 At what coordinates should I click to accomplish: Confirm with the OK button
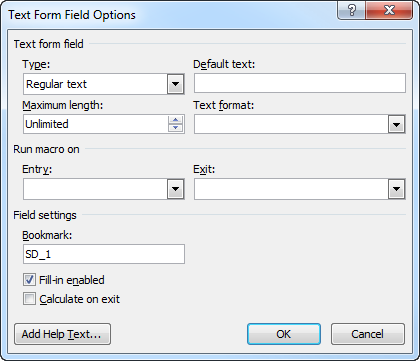[x=284, y=334]
